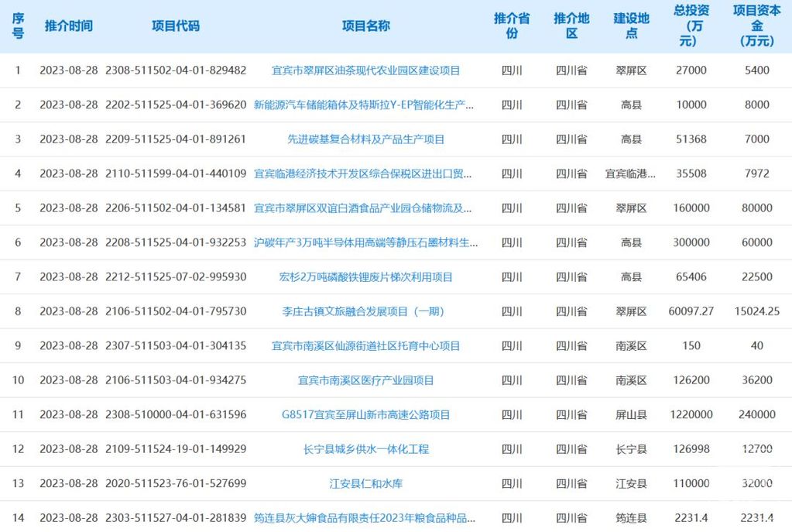Open 筠连县灰大婶食品 project link

tap(365, 518)
